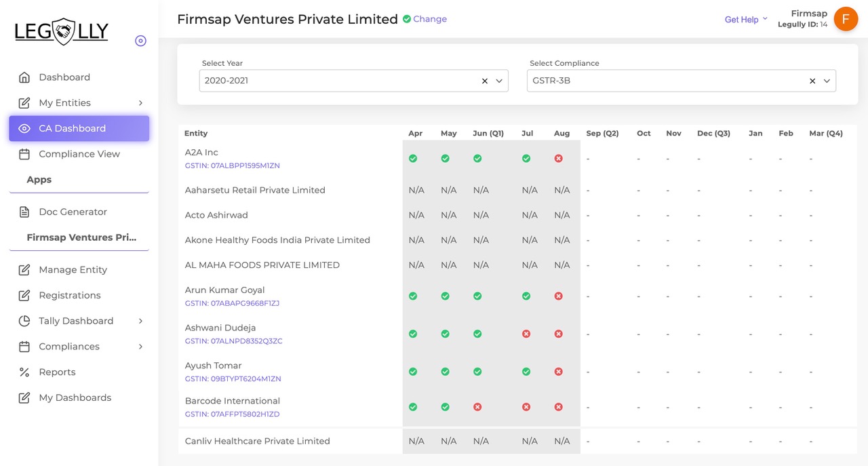Open the Select Compliance dropdown arrow
868x466 pixels.
click(827, 81)
